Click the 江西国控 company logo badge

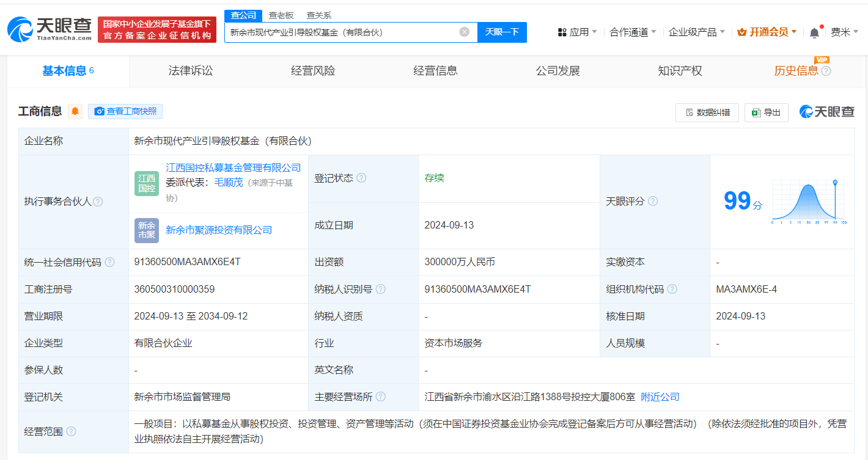tap(147, 183)
